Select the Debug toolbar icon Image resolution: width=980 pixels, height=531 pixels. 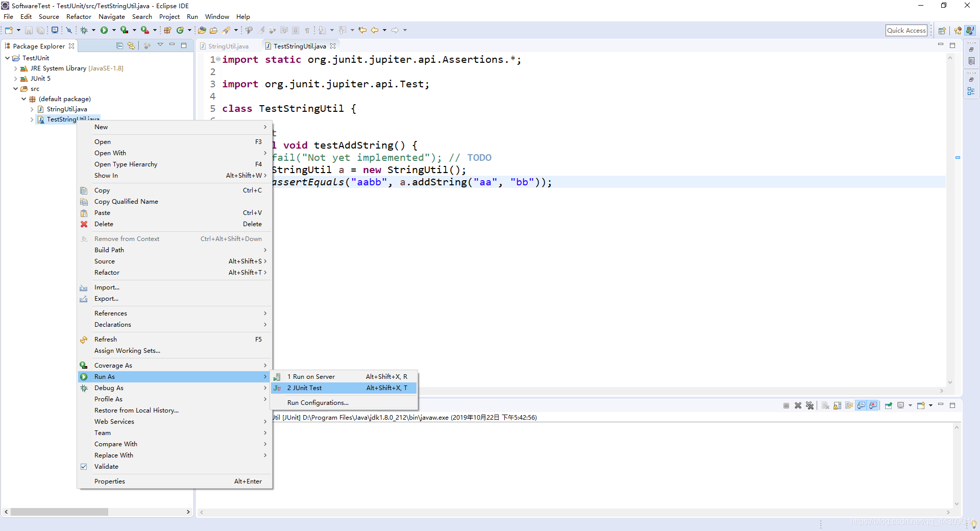click(x=84, y=30)
